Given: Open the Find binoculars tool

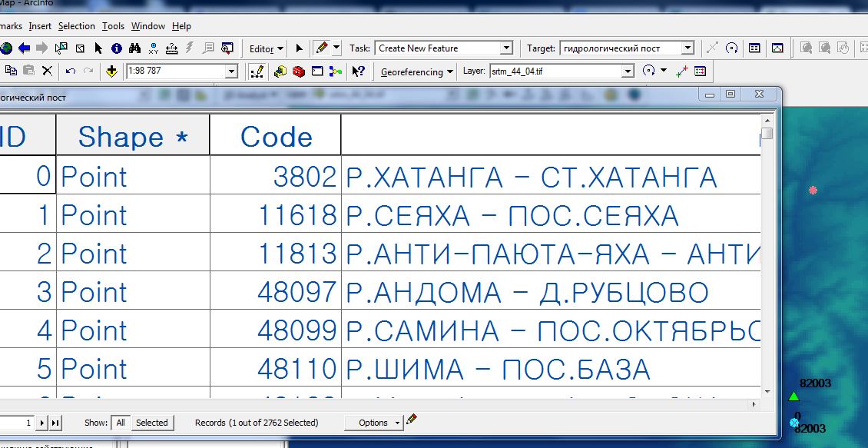Looking at the screenshot, I should [134, 48].
